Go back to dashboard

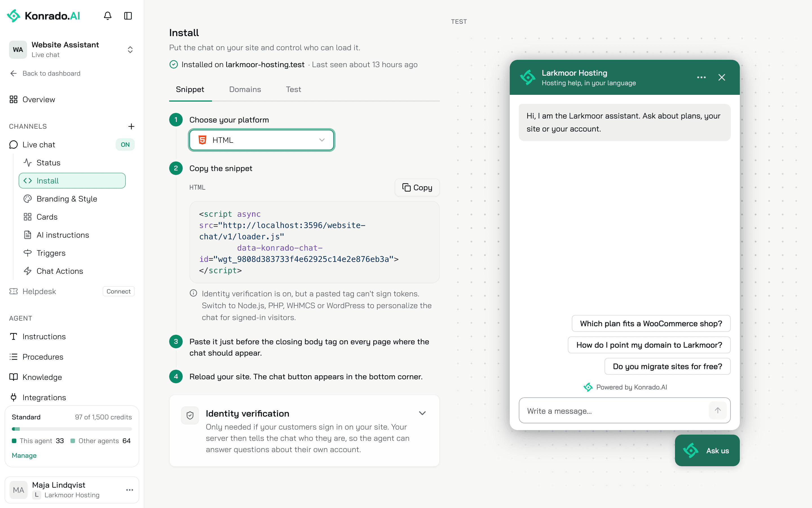tap(45, 73)
